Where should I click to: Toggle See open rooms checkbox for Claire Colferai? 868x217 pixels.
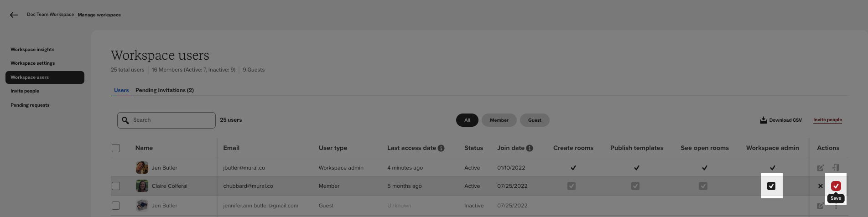coord(703,186)
